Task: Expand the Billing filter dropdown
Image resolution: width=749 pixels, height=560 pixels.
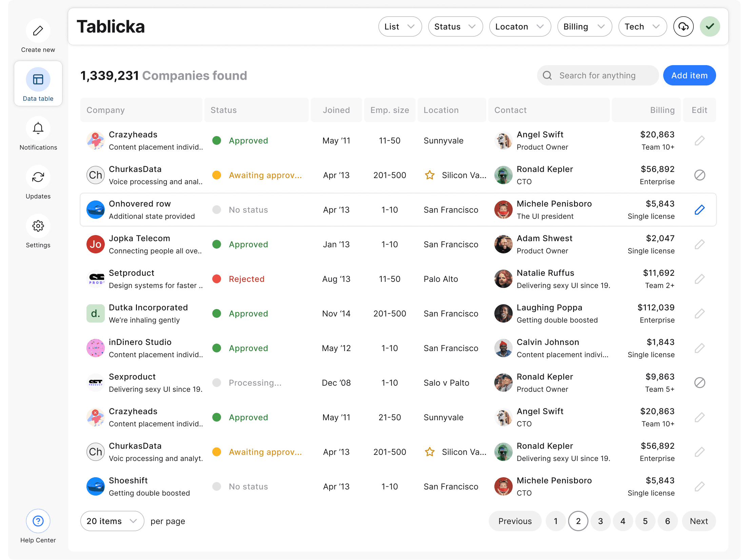Action: (585, 26)
